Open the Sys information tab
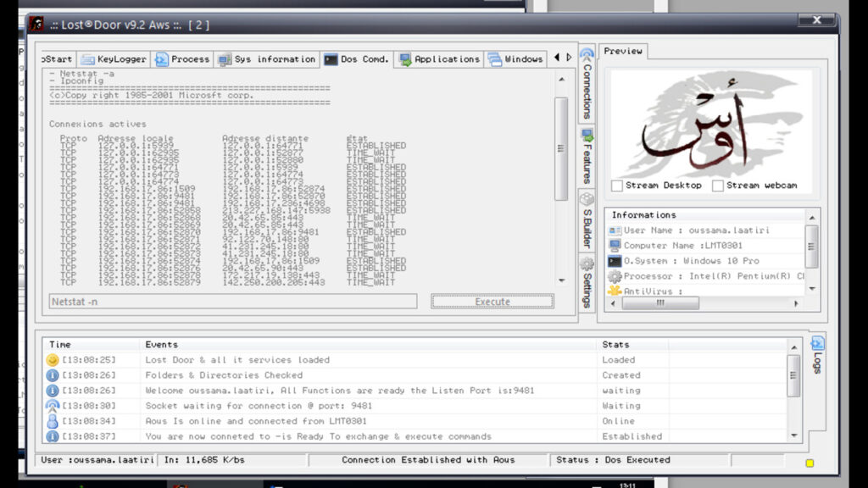868x488 pixels. (x=267, y=59)
